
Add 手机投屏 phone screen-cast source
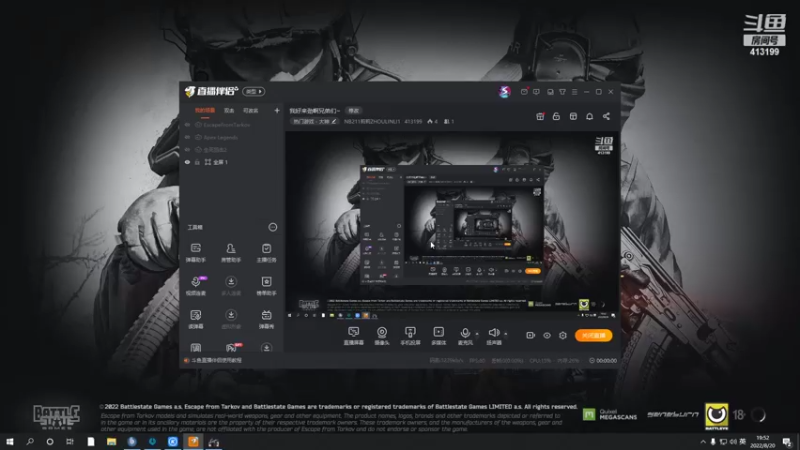(x=410, y=336)
